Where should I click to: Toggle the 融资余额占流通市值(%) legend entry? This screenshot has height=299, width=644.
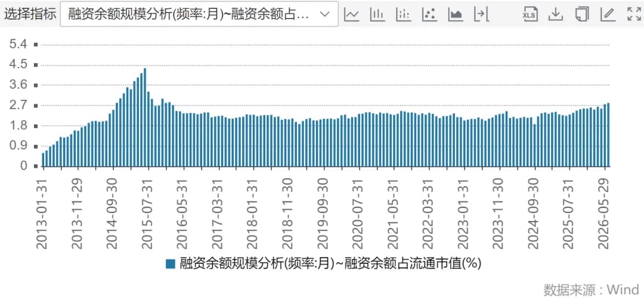tap(323, 263)
